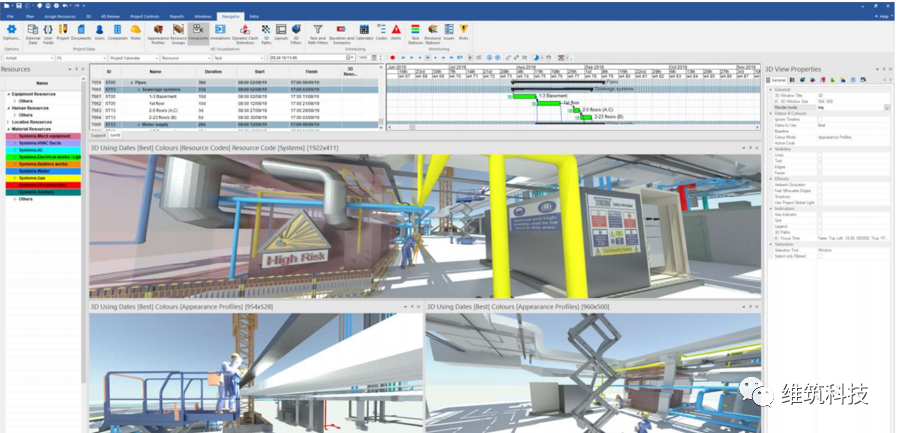This screenshot has height=433, width=897.
Task: Select the General properties tab
Action: point(777,80)
